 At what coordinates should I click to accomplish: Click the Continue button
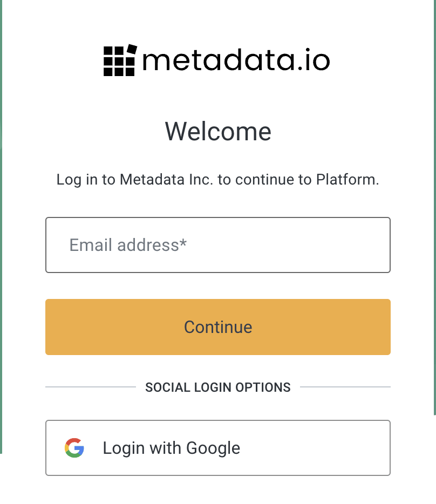218,327
